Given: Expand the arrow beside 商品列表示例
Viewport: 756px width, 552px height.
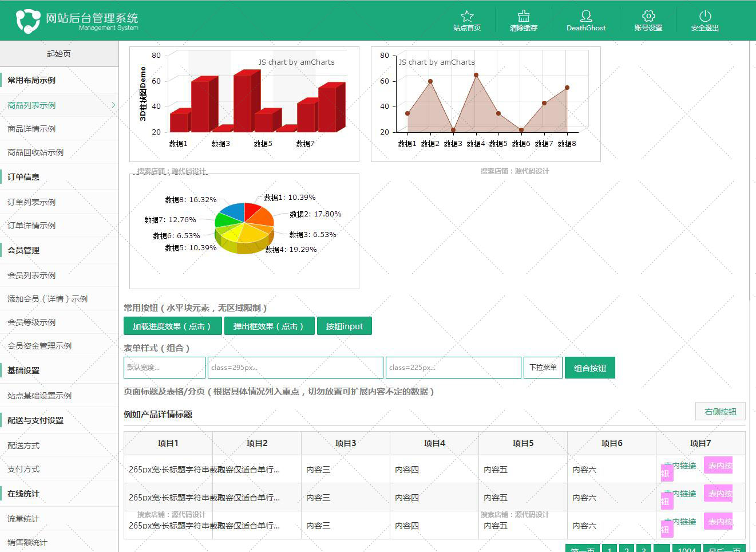Looking at the screenshot, I should (113, 105).
